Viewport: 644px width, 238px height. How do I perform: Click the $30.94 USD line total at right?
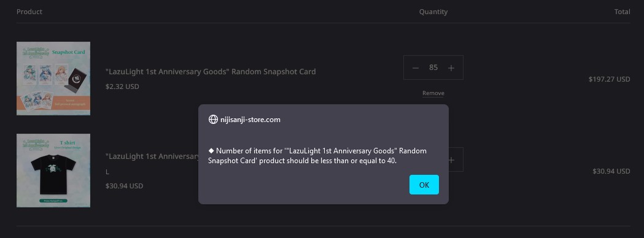click(611, 171)
